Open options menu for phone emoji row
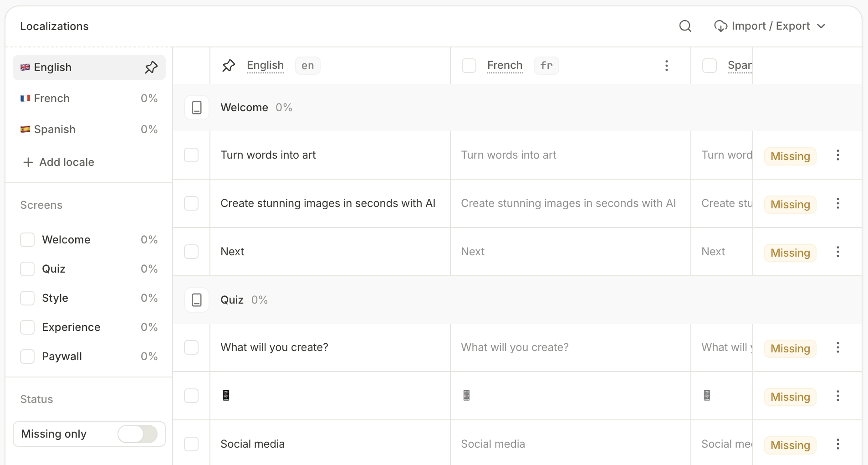This screenshot has width=868, height=465. (838, 396)
